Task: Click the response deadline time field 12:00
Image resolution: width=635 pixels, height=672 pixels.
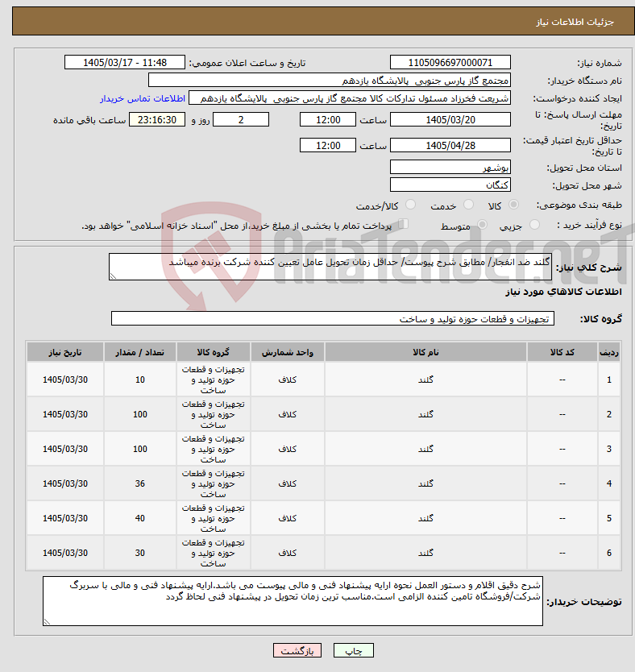Action: (328, 119)
